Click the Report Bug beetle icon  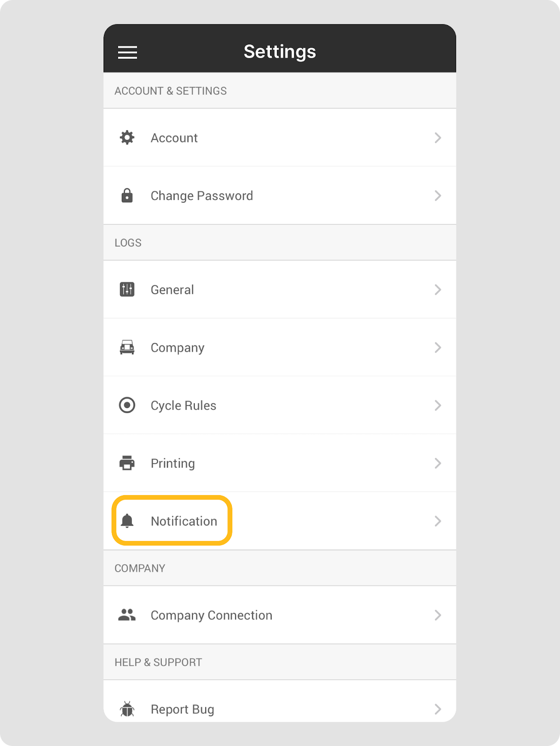[127, 709]
